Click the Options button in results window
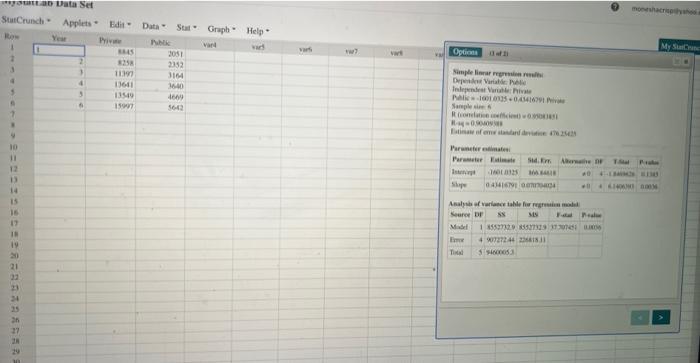This screenshot has width=700, height=363. pos(465,52)
